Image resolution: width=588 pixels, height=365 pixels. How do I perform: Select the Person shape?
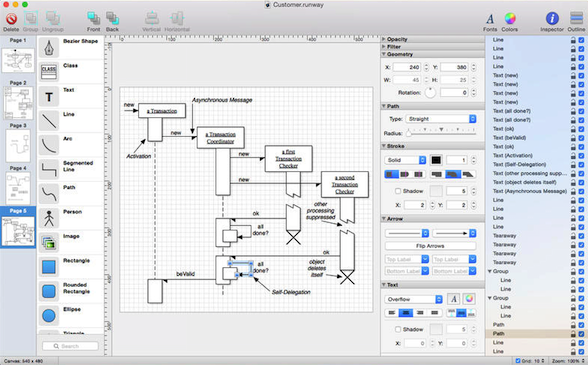[x=49, y=218]
